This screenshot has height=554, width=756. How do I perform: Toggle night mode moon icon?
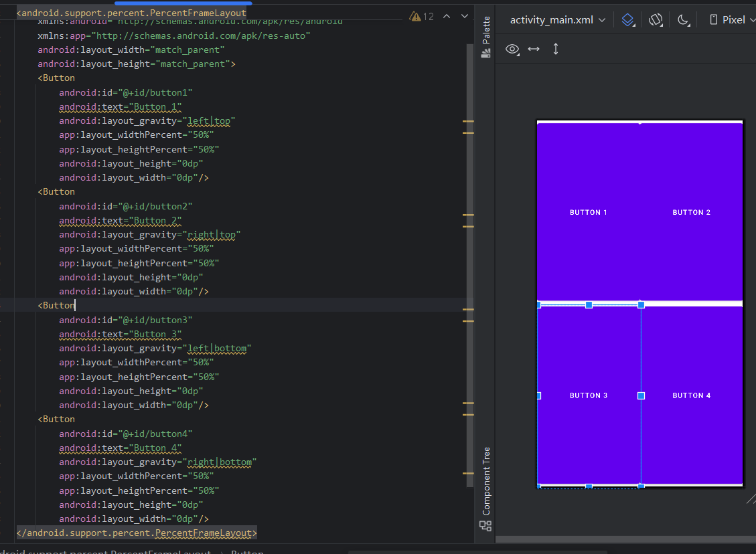[683, 20]
